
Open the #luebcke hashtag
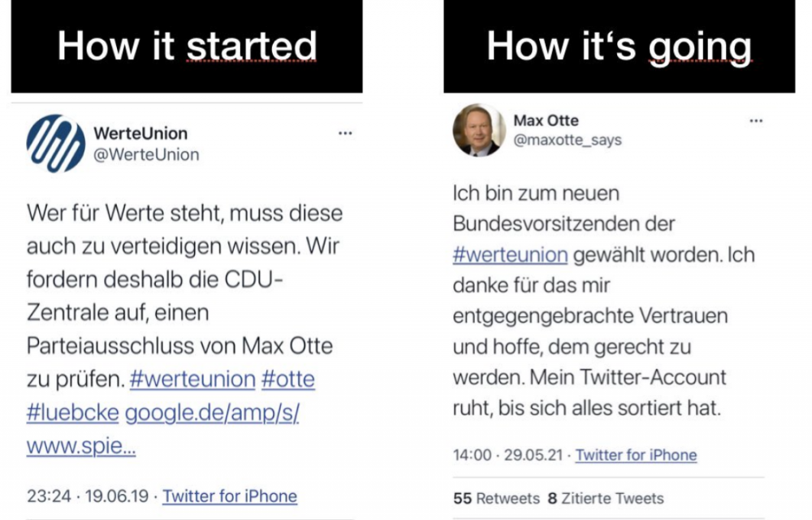pyautogui.click(x=73, y=413)
